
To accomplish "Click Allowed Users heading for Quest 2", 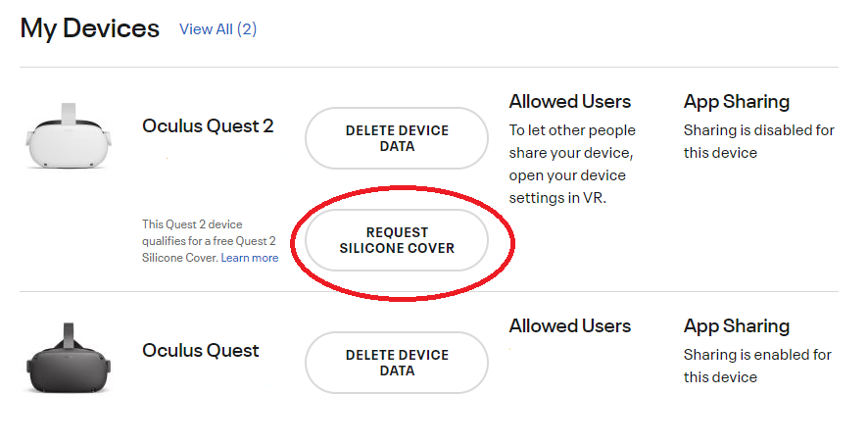I will 569,102.
